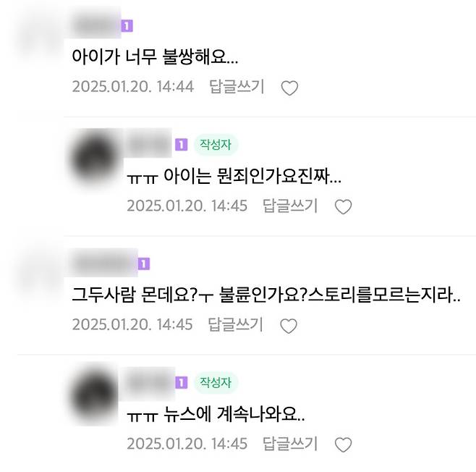This screenshot has height=472, width=476.
Task: Click 답글쓰기 under '뉴스에 계속나와요' reply
Action: [290, 444]
